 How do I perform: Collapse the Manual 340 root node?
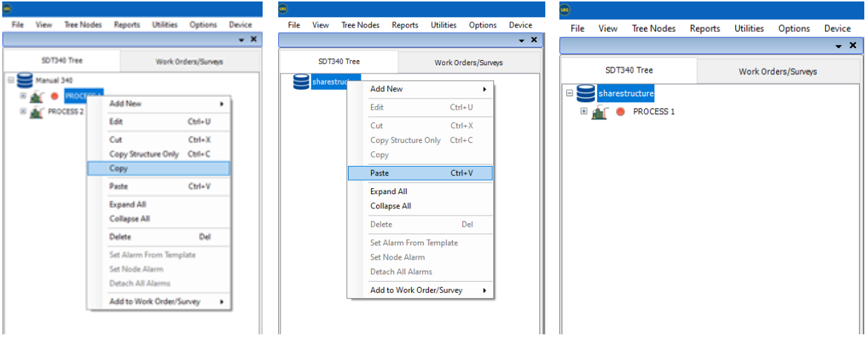10,80
